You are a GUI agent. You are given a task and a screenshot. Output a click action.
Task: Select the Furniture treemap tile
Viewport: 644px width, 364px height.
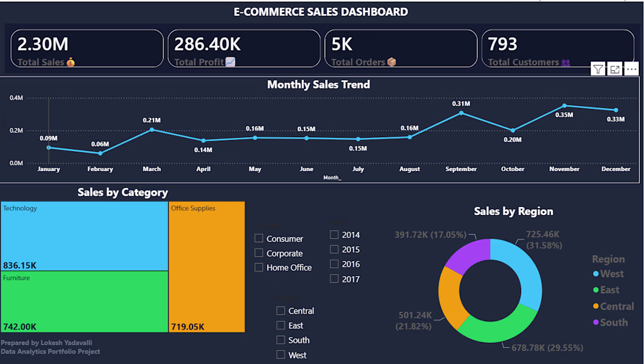coord(84,301)
